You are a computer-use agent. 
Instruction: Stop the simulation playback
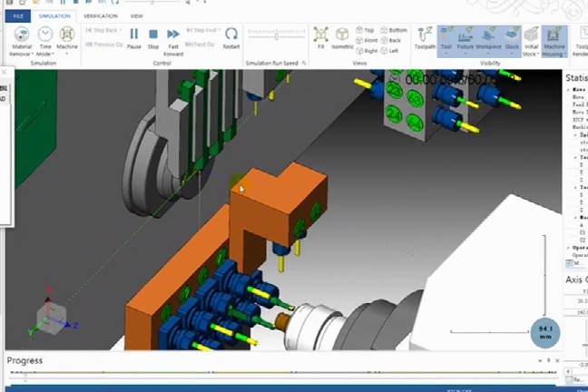click(153, 39)
